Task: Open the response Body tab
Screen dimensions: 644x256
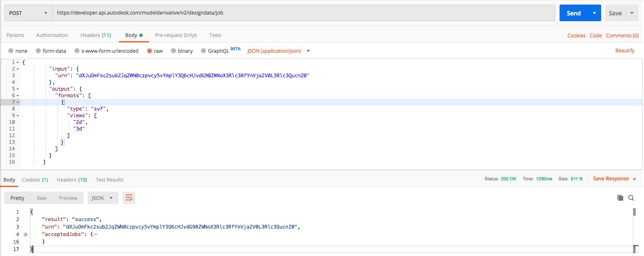Action: point(9,180)
